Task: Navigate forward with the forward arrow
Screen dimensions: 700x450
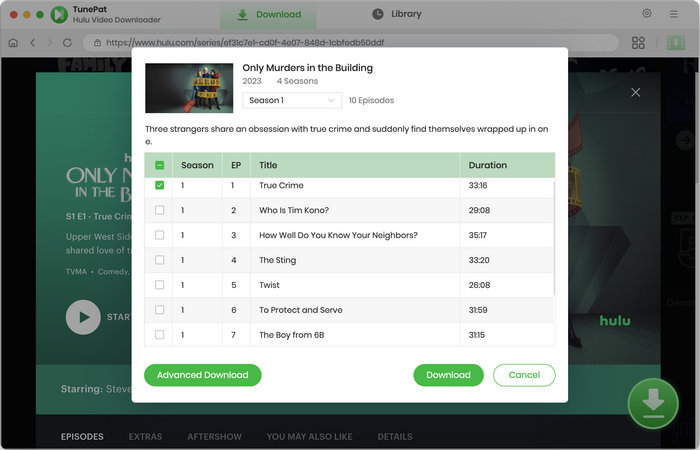Action: tap(50, 42)
